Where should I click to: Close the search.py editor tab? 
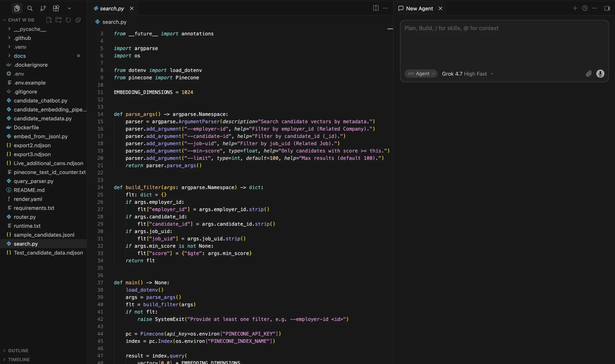[x=132, y=8]
